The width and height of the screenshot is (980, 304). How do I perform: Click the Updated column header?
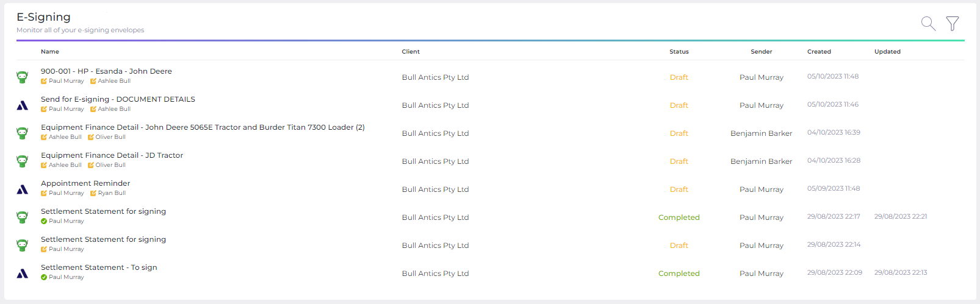(887, 52)
